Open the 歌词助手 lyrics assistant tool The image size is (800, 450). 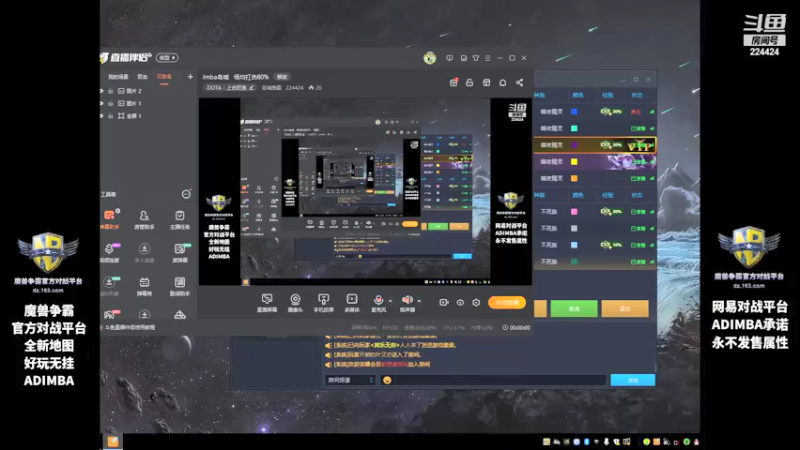click(x=180, y=286)
